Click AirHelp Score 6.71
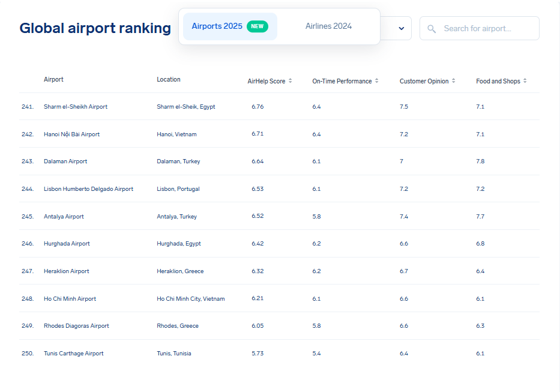 tap(257, 134)
